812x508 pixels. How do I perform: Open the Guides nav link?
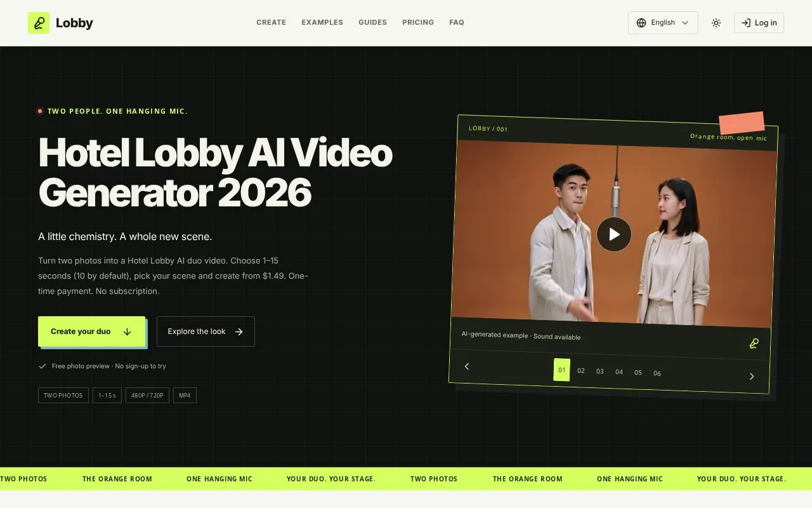tap(372, 22)
